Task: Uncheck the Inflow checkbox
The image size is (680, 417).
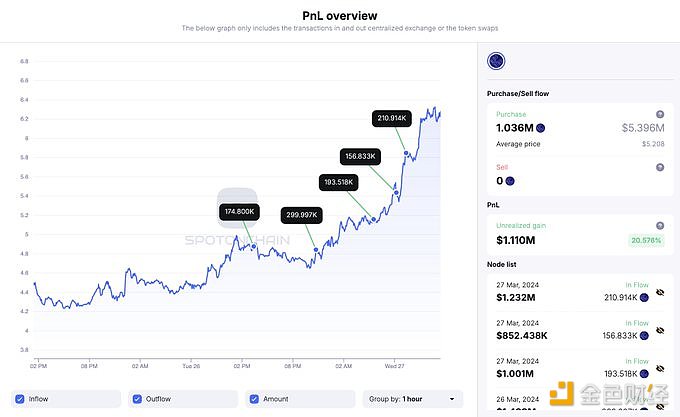Action: [22, 399]
